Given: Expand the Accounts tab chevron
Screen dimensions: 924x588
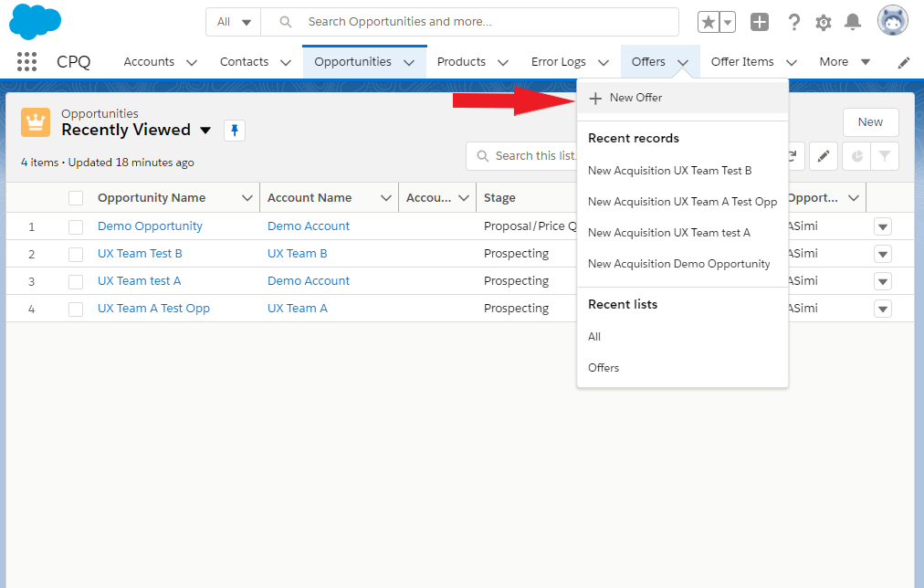Looking at the screenshot, I should click(x=192, y=62).
